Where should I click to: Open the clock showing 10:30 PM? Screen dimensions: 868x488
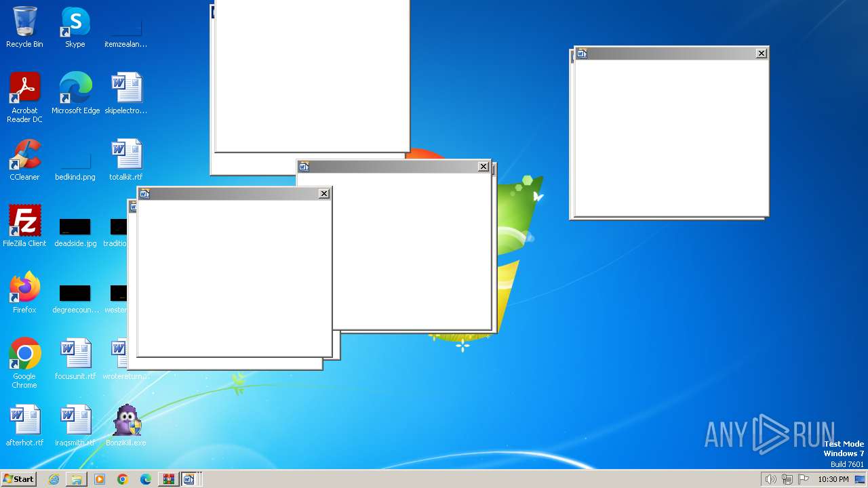point(833,479)
